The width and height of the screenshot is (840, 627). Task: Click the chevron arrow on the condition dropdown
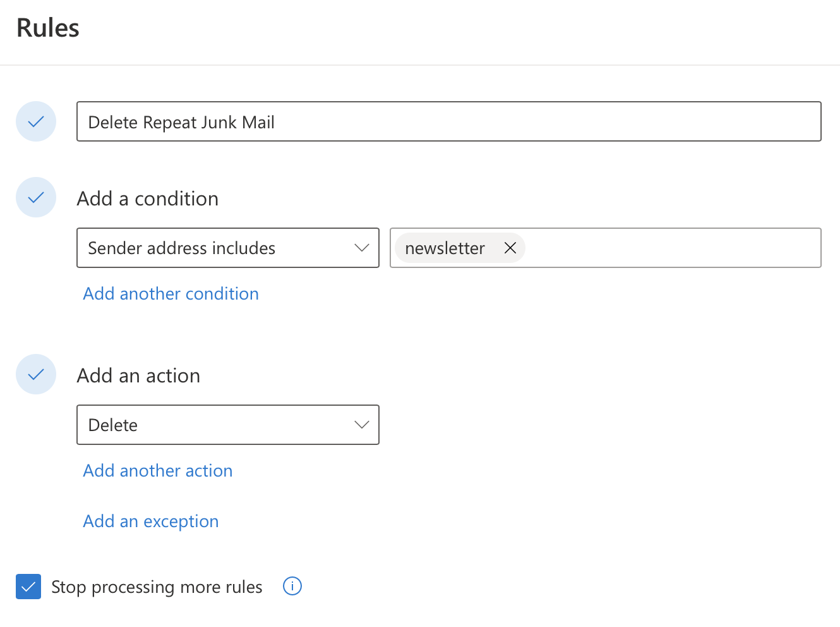coord(362,248)
